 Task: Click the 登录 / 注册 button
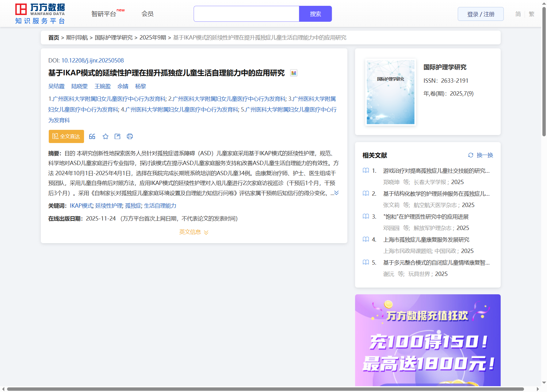pyautogui.click(x=480, y=14)
